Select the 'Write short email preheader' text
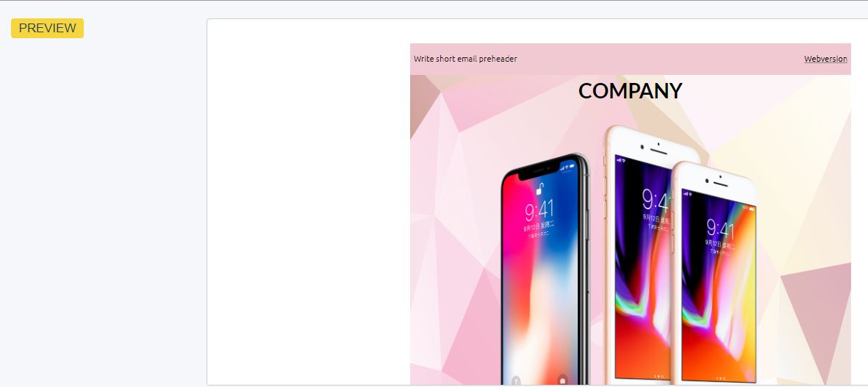Screen dimensions: 868x387 (465, 59)
